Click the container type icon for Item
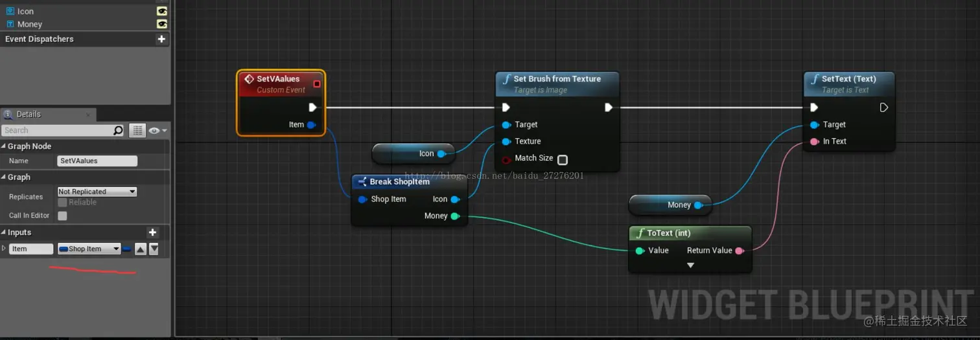Viewport: 980px width, 340px height. (127, 249)
